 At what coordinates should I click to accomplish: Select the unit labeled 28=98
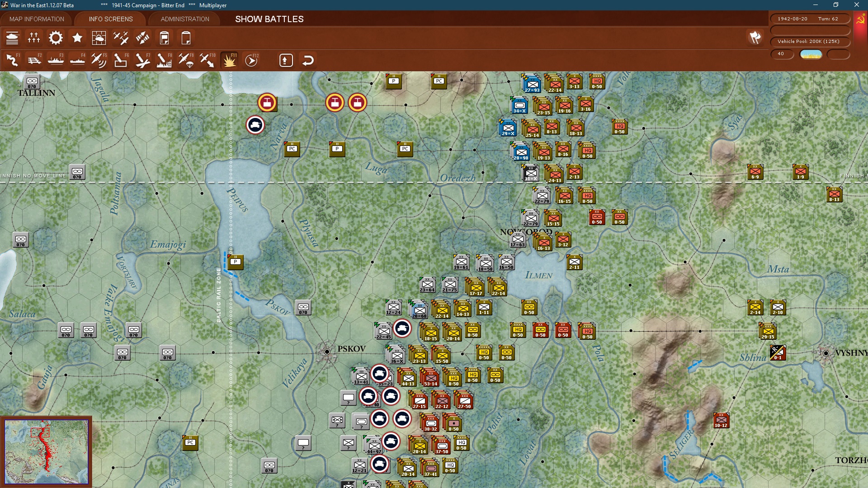[521, 152]
